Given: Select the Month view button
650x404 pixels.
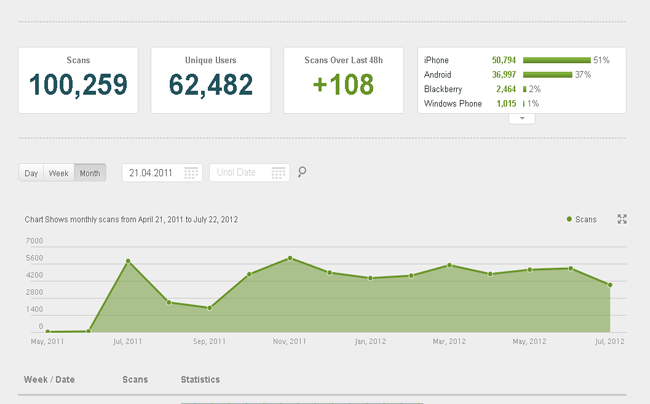Looking at the screenshot, I should point(90,173).
